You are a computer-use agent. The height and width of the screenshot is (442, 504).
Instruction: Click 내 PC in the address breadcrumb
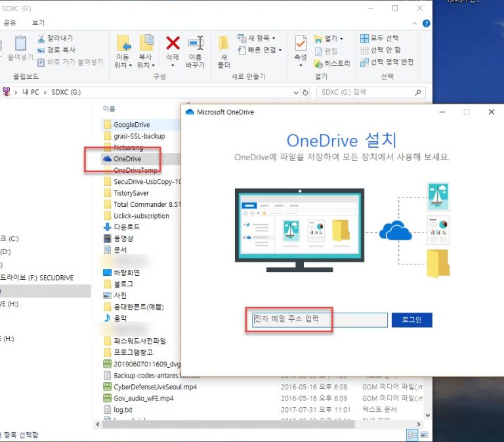pos(31,92)
